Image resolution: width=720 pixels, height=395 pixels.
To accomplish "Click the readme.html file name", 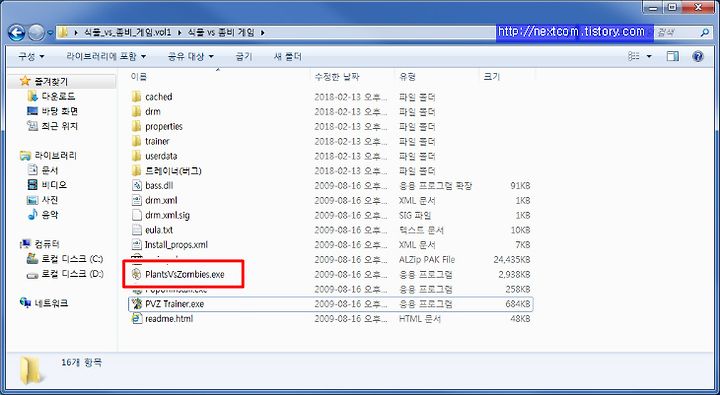I will click(169, 318).
